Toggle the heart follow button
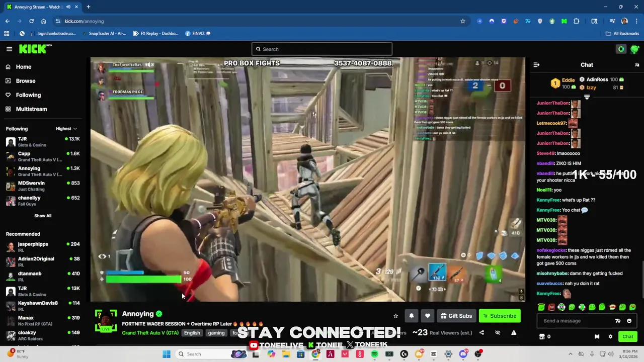 pyautogui.click(x=427, y=316)
